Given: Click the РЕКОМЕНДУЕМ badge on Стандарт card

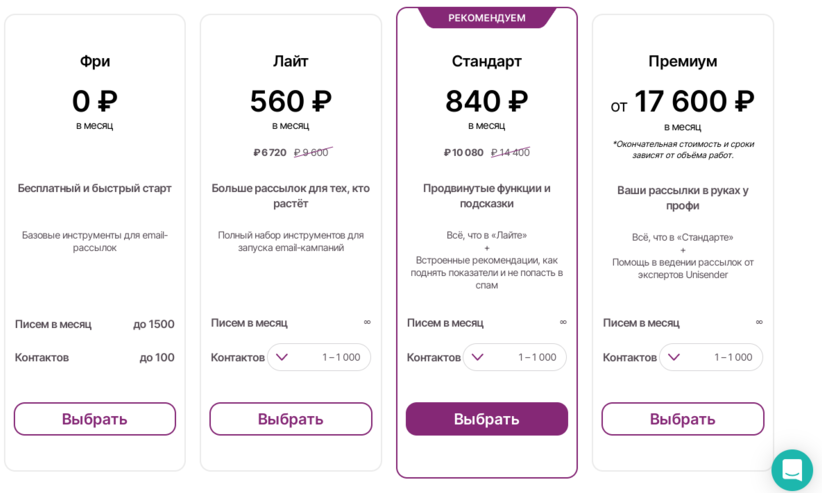Looking at the screenshot, I should pos(486,18).
